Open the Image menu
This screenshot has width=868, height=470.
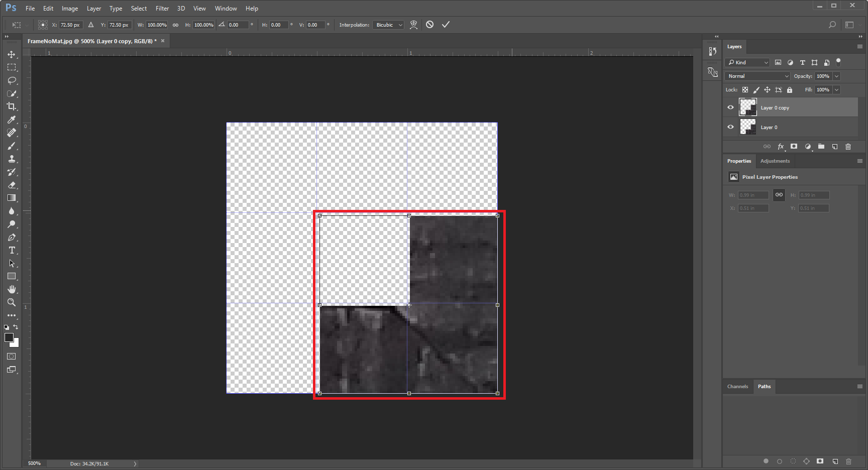point(70,9)
